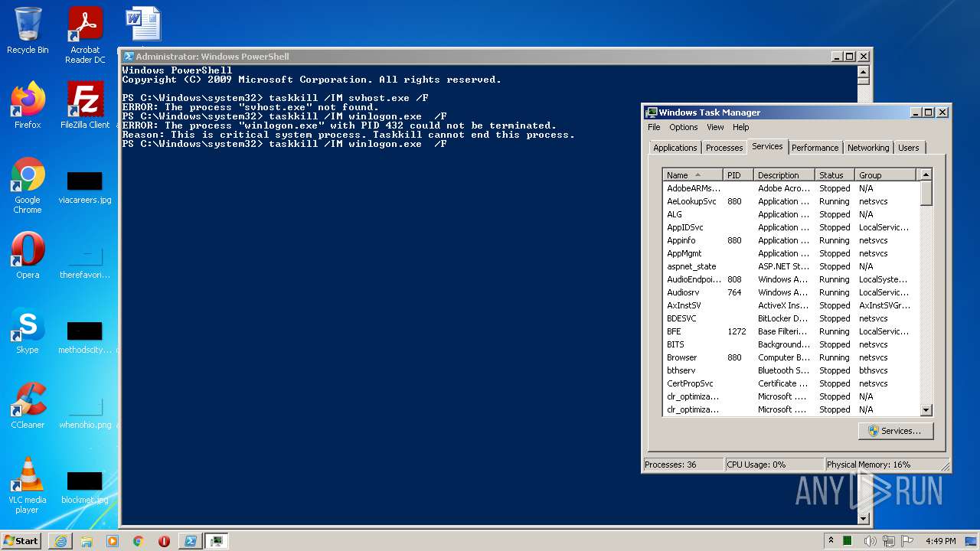Open FileZilla Client shortcut
The width and height of the screenshot is (980, 551).
[x=85, y=105]
